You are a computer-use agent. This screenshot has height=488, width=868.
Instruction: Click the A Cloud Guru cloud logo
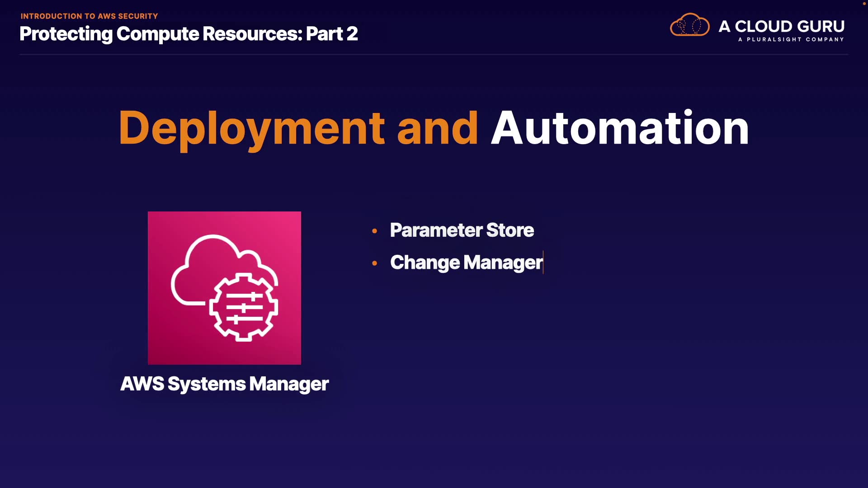tap(689, 25)
